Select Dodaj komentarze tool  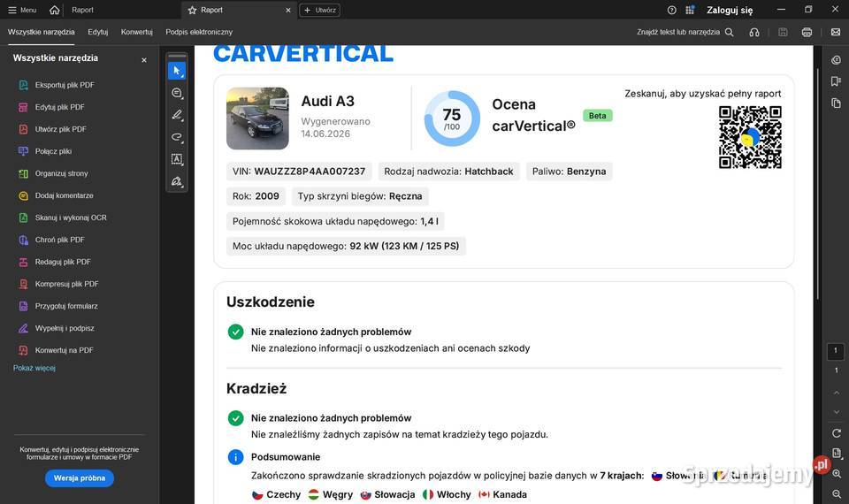click(x=56, y=196)
